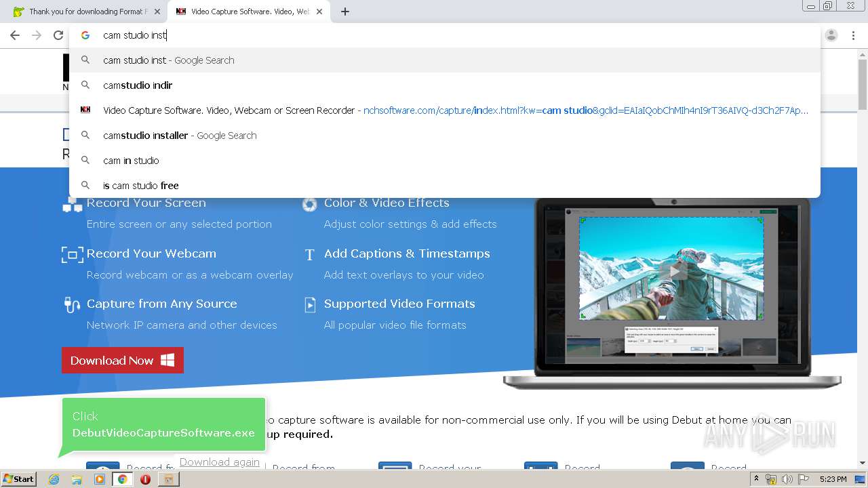Click the Chrome taskbar icon
Screen dimensions: 868x488
pos(122,479)
